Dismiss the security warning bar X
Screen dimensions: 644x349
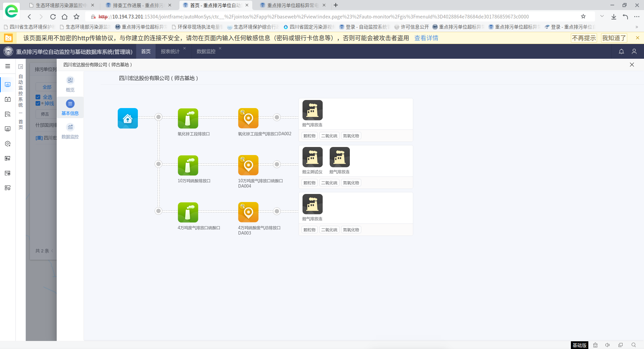point(638,38)
